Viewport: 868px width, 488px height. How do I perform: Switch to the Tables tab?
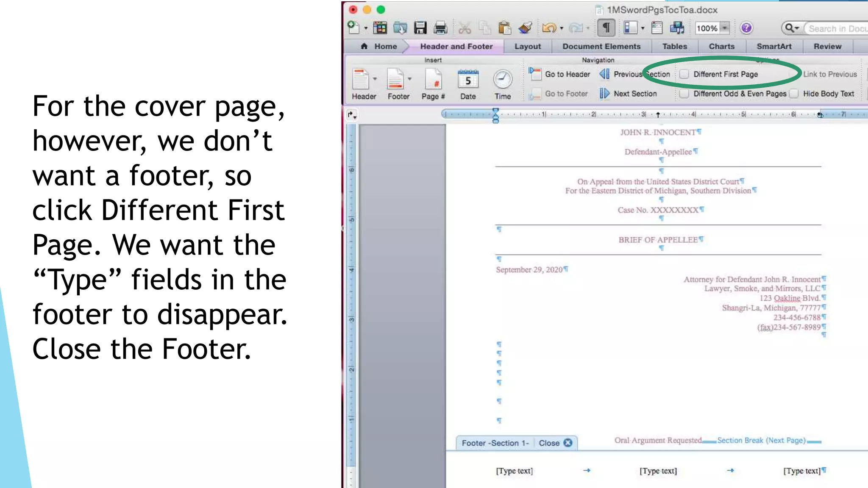[675, 47]
